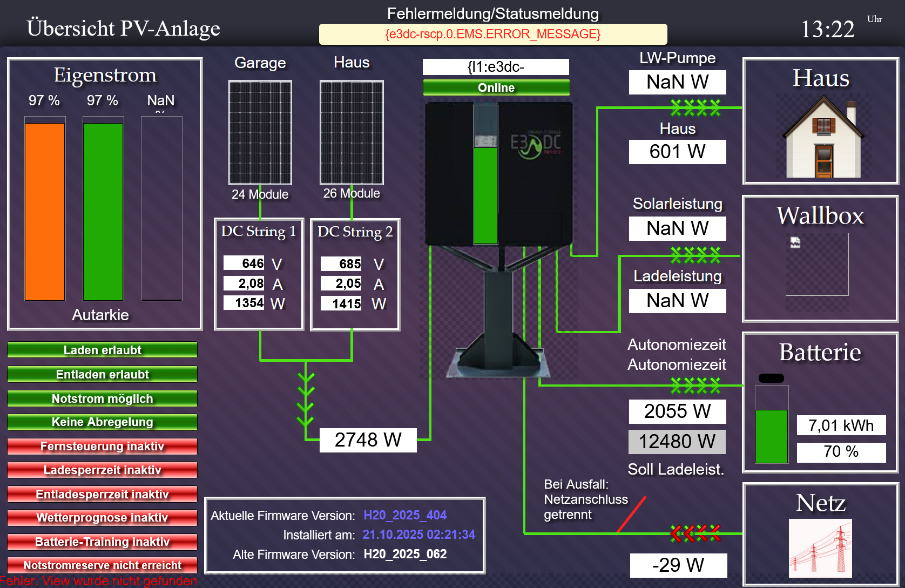Click the Notstrom möglich indicator
Screen dimensions: 905x588
coord(102,398)
